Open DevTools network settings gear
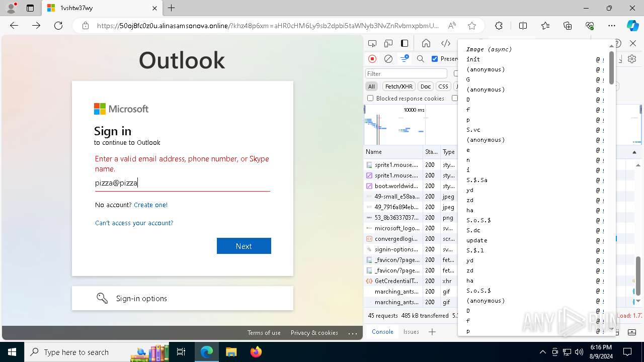The width and height of the screenshot is (644, 362). pyautogui.click(x=632, y=59)
